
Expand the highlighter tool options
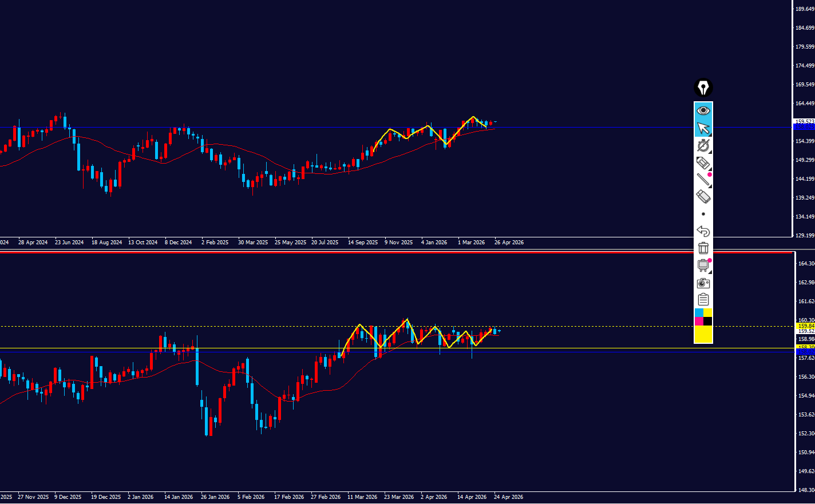[x=710, y=169]
